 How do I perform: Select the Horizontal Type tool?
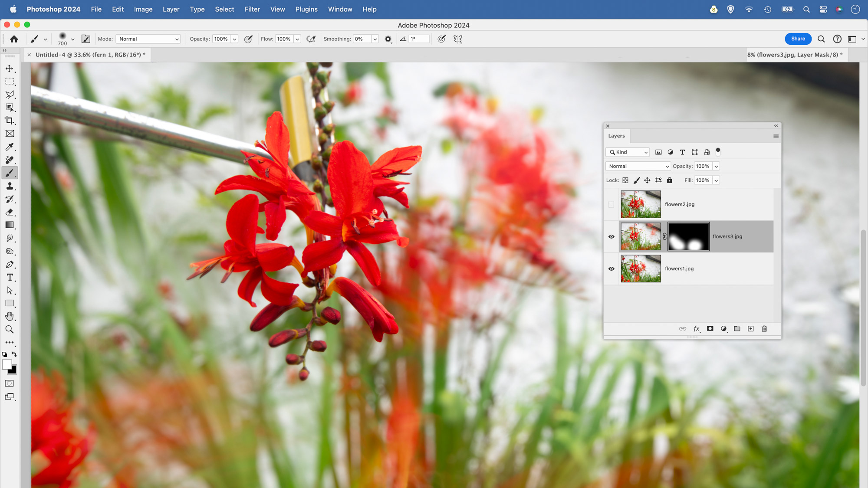[x=10, y=278]
